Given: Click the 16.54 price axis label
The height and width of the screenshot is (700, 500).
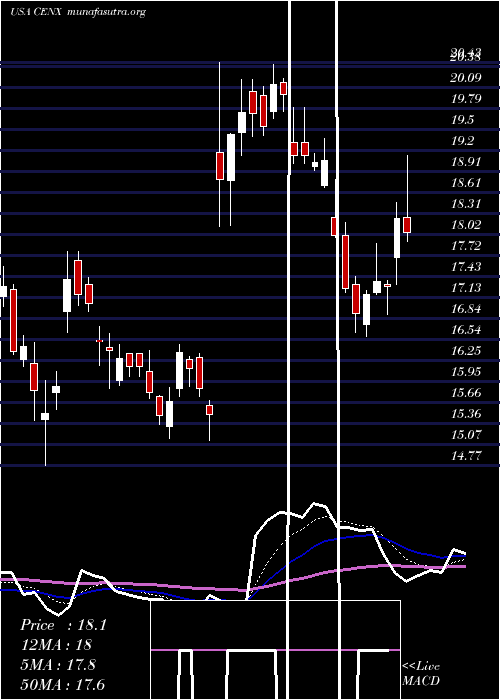Looking at the screenshot, I should tap(466, 329).
